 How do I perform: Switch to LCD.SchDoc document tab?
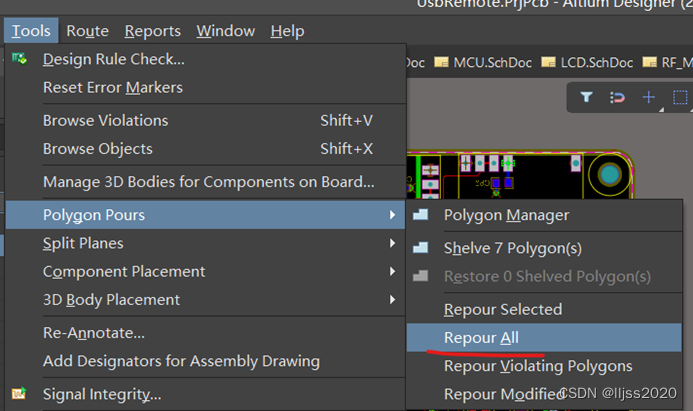588,62
